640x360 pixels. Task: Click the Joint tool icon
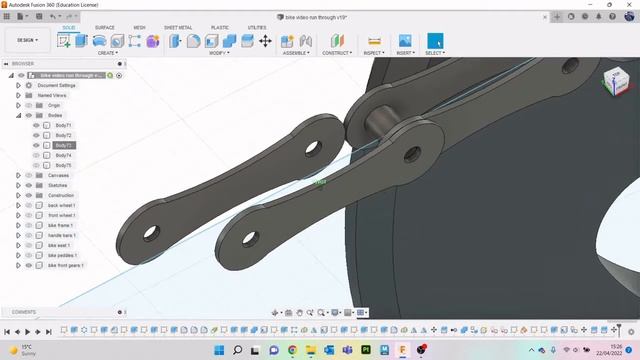pyautogui.click(x=305, y=41)
